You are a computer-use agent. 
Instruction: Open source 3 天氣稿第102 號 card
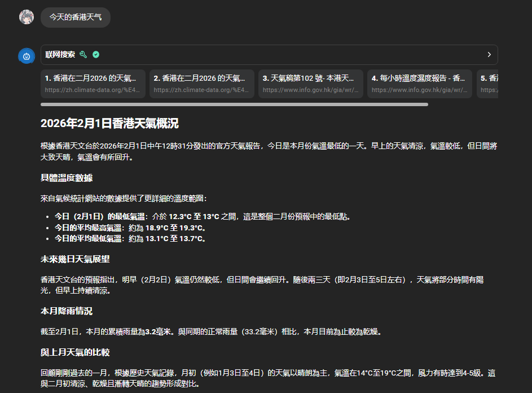pyautogui.click(x=311, y=84)
